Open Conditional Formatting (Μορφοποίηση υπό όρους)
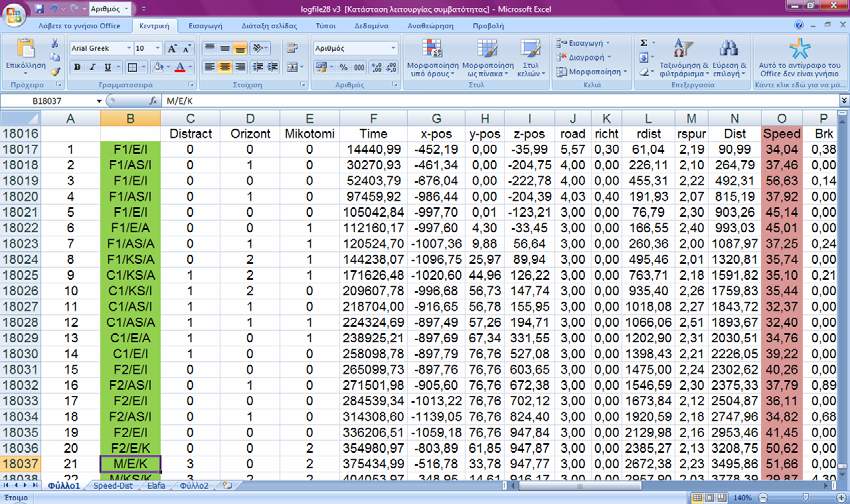Screen dimensions: 850x504 coord(433,57)
